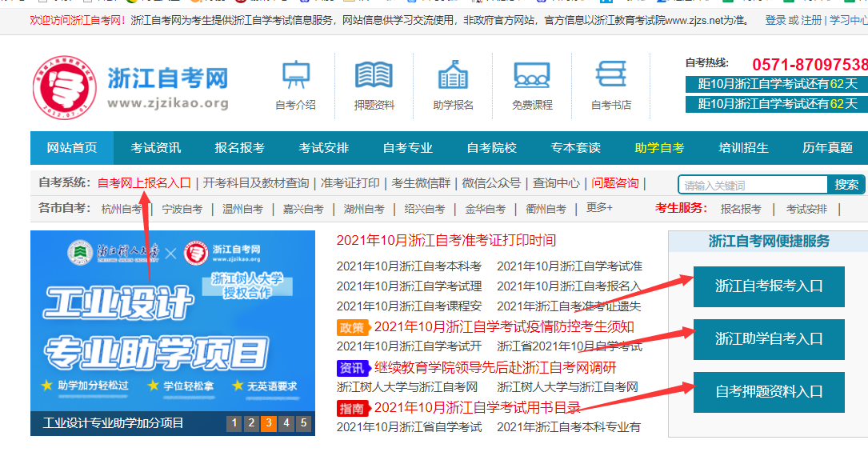The height and width of the screenshot is (452, 868).
Task: Click the 助学报名 building icon
Action: [453, 76]
